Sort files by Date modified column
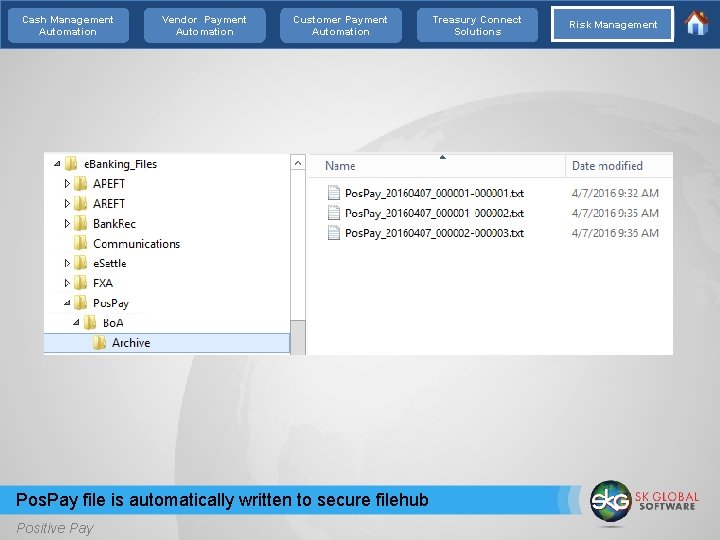Viewport: 720px width, 540px height. click(x=607, y=166)
